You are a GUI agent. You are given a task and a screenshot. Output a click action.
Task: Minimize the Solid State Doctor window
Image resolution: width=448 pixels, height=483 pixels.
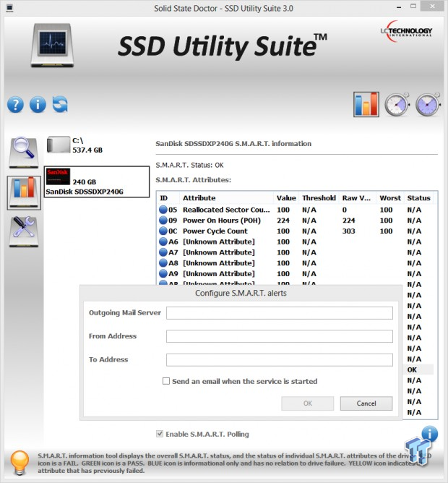click(399, 7)
